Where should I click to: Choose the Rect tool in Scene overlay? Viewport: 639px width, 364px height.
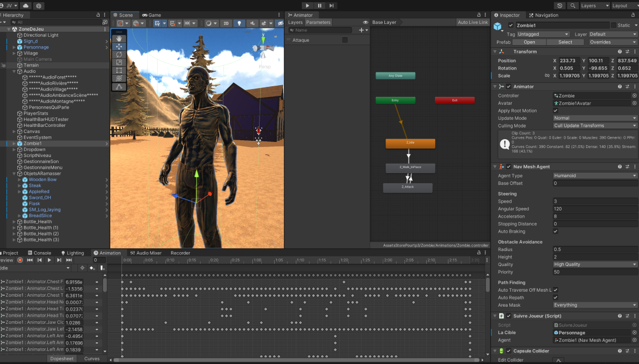[x=119, y=70]
